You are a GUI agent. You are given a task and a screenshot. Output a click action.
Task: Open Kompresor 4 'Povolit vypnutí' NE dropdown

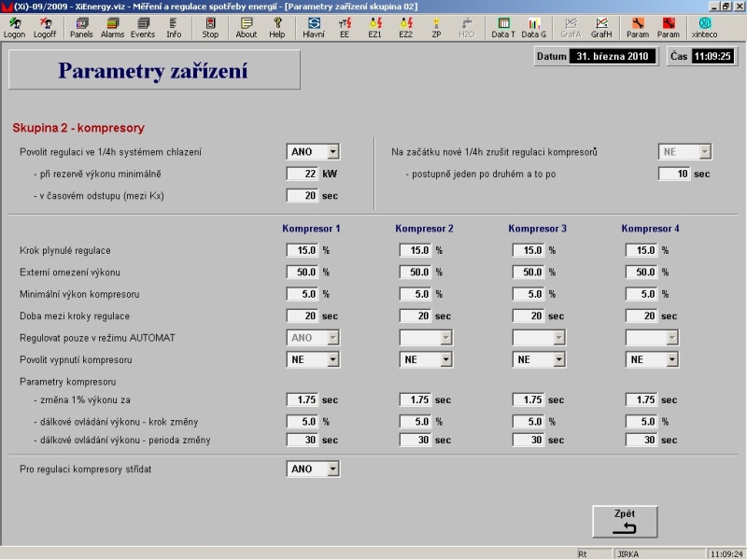(652, 359)
